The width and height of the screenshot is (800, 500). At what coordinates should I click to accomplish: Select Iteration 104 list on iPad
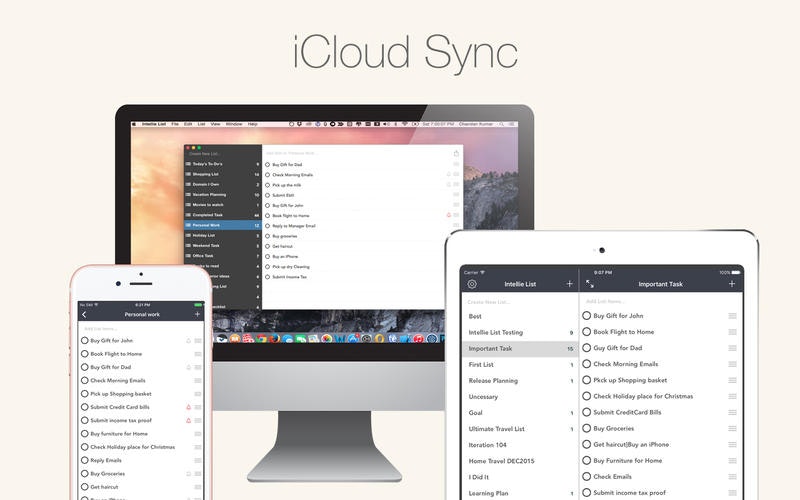click(x=520, y=445)
